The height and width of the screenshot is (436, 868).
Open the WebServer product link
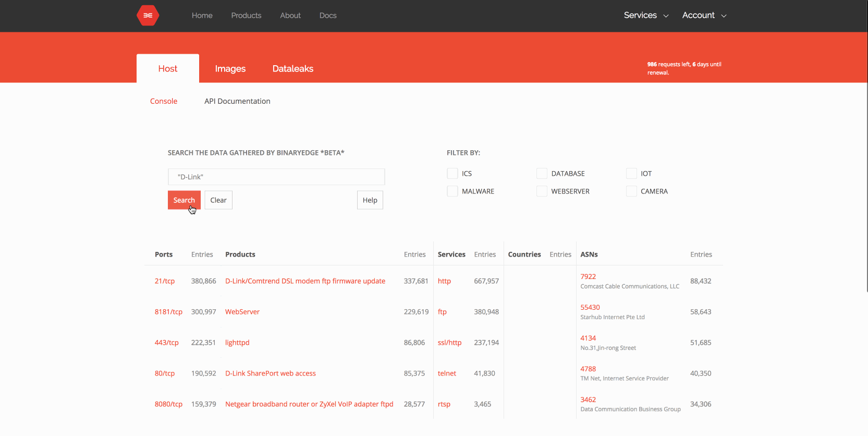click(242, 312)
